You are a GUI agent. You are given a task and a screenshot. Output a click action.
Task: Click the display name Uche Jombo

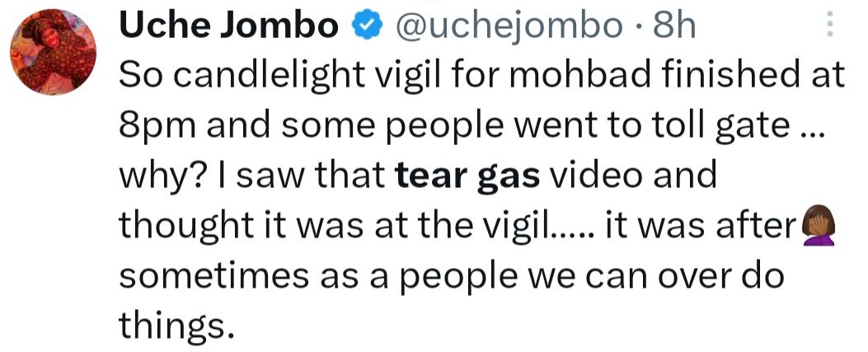[228, 27]
